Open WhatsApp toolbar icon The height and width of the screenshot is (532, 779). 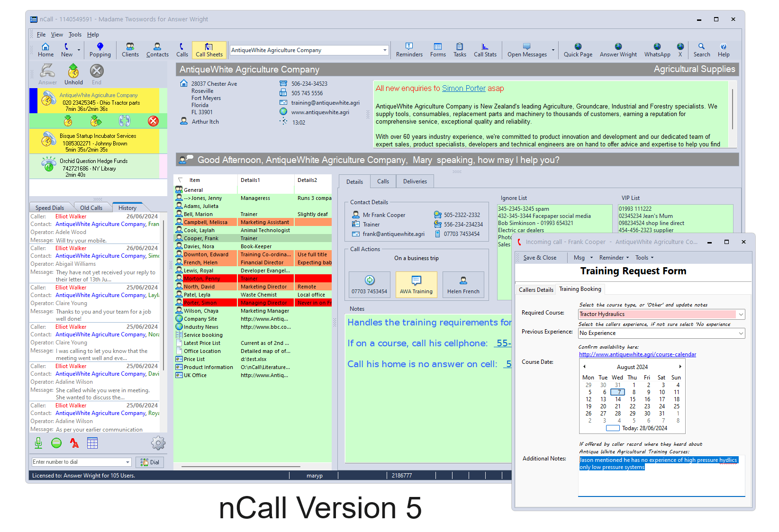657,50
